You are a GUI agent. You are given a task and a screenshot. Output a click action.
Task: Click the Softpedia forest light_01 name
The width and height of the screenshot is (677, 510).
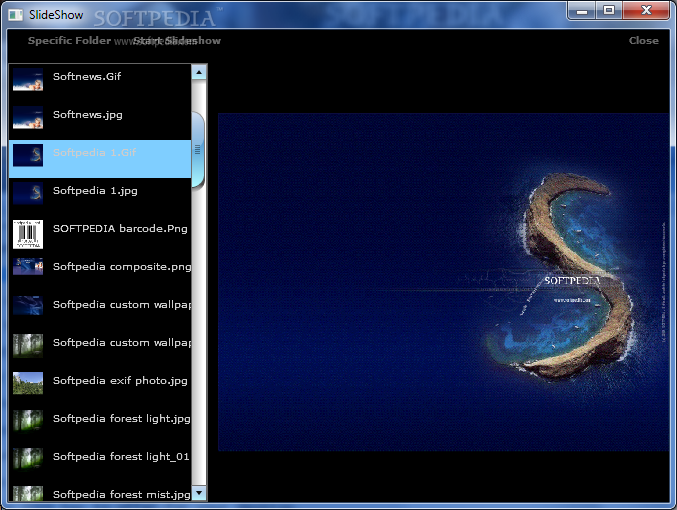pyautogui.click(x=121, y=457)
